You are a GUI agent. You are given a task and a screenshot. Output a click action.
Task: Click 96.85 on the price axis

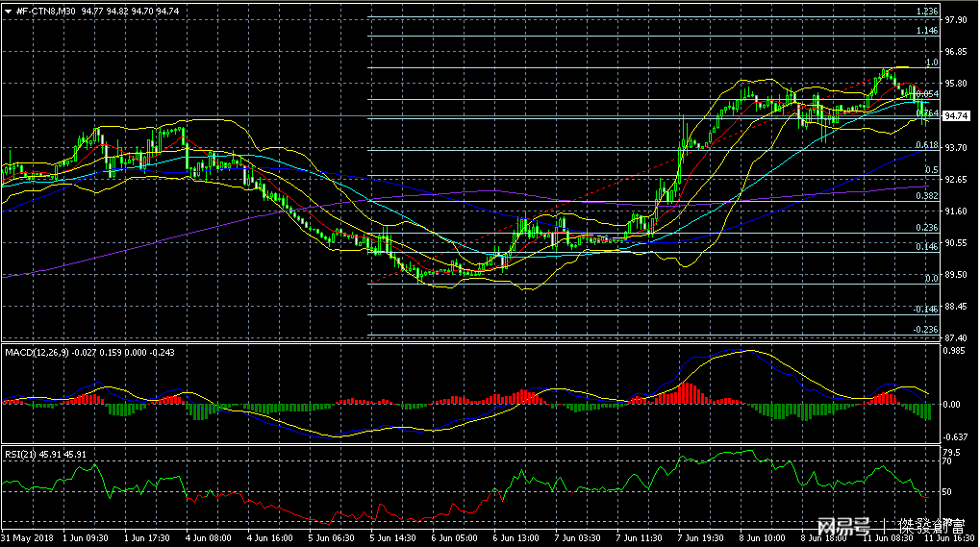point(956,52)
